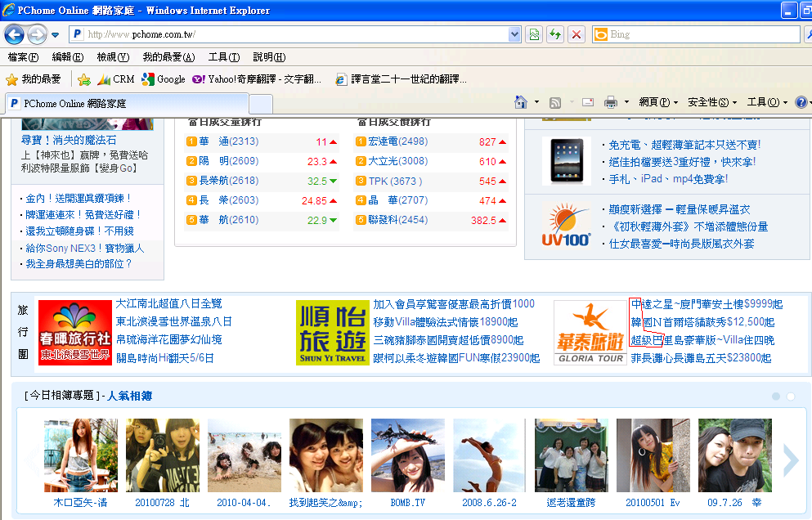Click the Stop loading red X icon
Viewport: 812px width, 520px height.
click(576, 34)
